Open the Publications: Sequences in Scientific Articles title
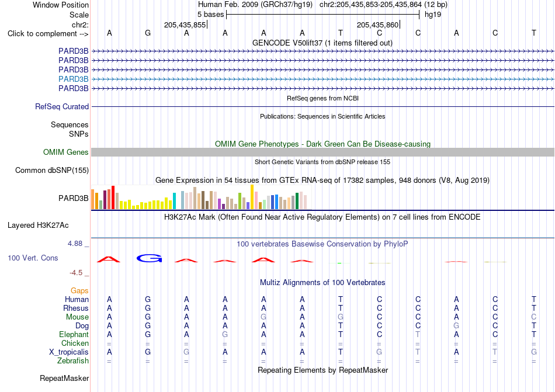 322,116
